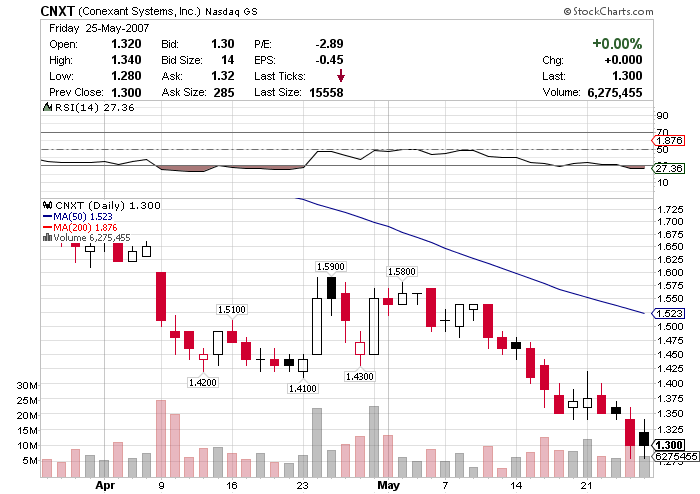This screenshot has width=700, height=494.
Task: Click the P/E value -2.89
Action: [329, 44]
